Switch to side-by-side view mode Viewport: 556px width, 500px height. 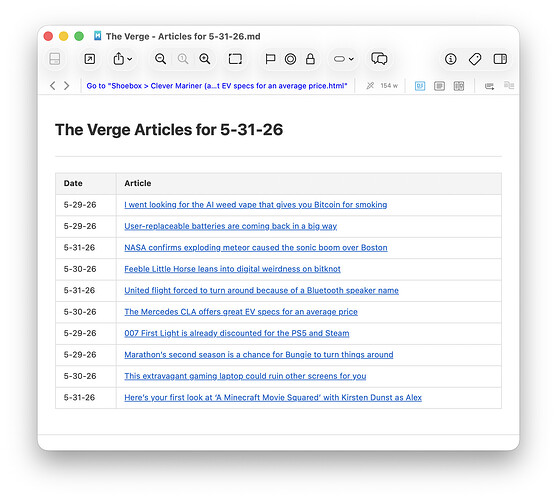tap(458, 86)
